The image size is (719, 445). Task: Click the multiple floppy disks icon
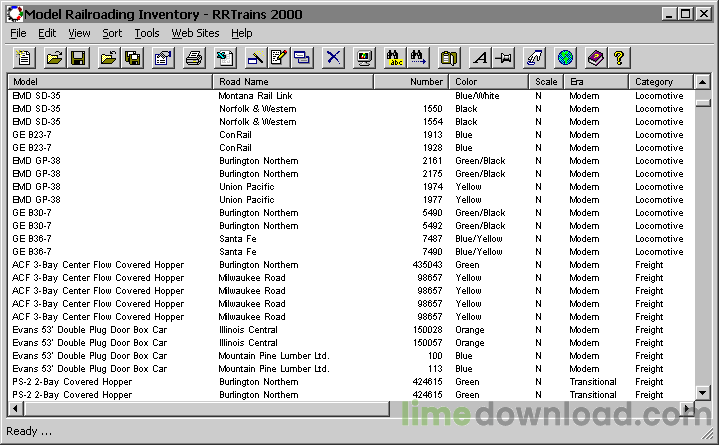click(133, 58)
